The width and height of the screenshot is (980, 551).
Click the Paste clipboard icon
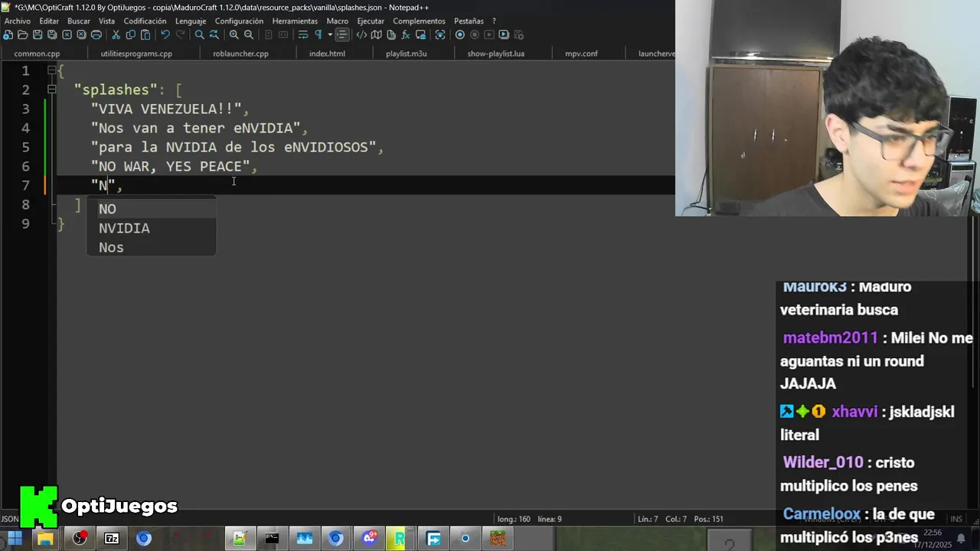point(145,34)
